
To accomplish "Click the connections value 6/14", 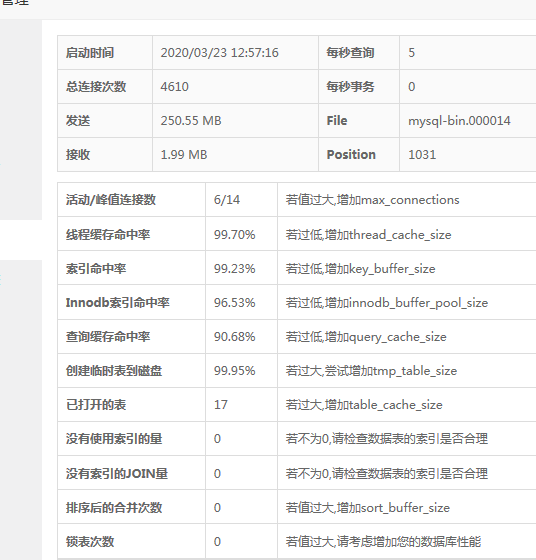I will 227,200.
